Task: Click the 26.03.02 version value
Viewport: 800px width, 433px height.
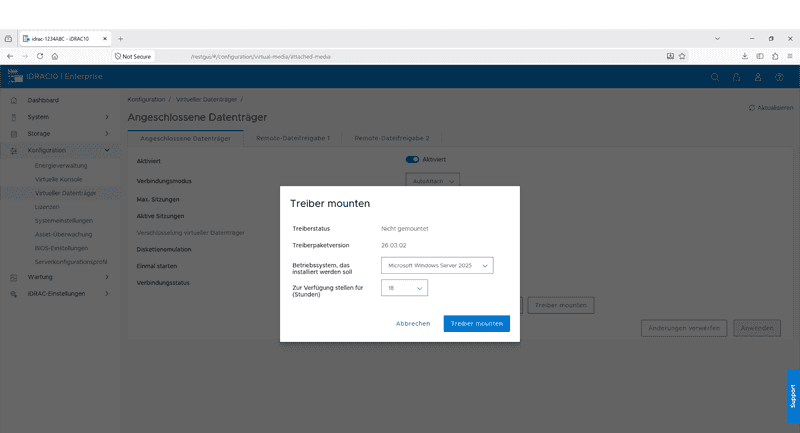Action: 393,245
